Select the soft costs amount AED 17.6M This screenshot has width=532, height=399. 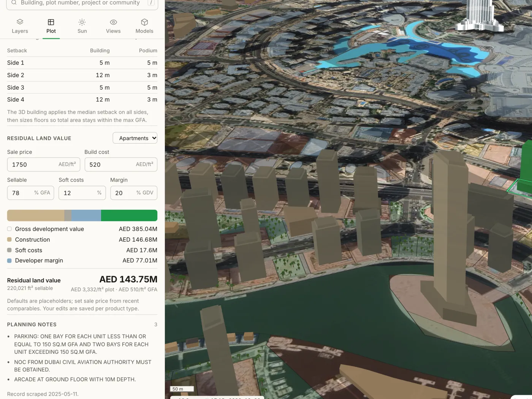pyautogui.click(x=142, y=250)
